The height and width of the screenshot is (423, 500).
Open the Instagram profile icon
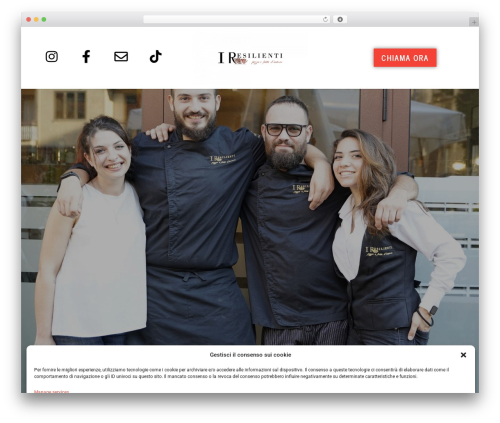(x=52, y=56)
